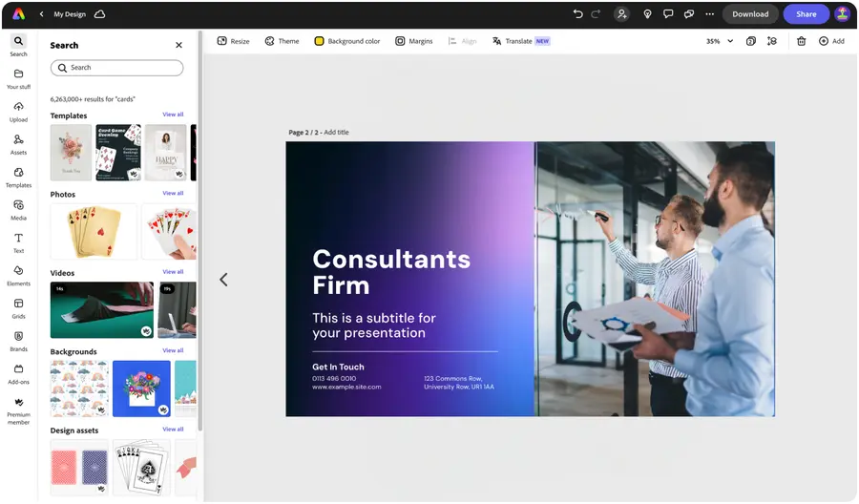
Task: Open the more options ellipsis menu
Action: coord(709,14)
